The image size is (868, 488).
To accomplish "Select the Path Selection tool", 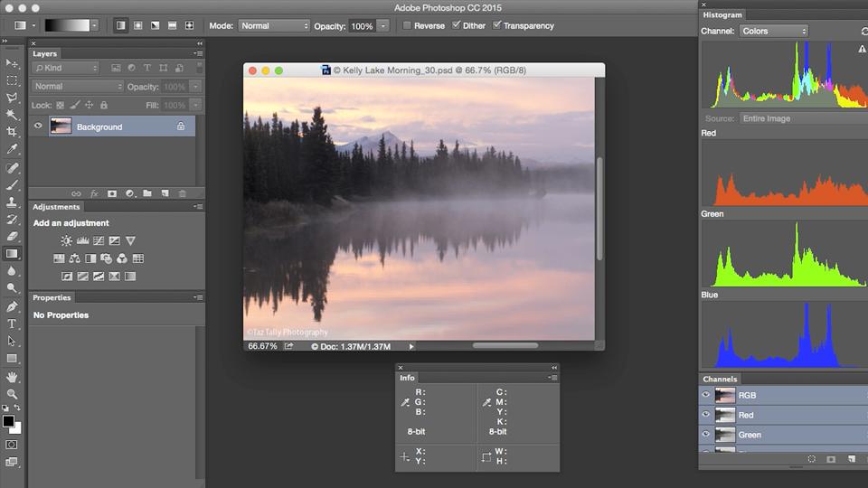I will coord(12,341).
